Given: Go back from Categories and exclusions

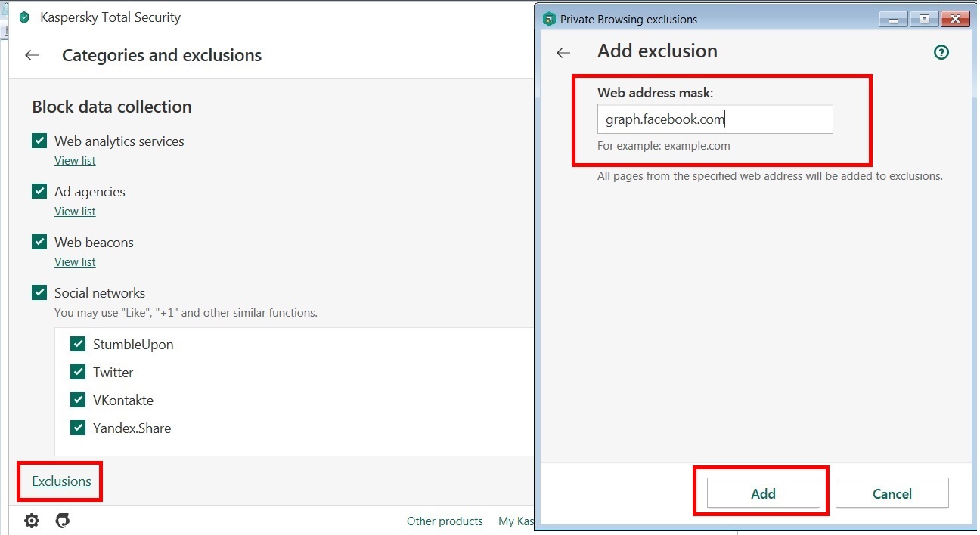Looking at the screenshot, I should coord(32,55).
